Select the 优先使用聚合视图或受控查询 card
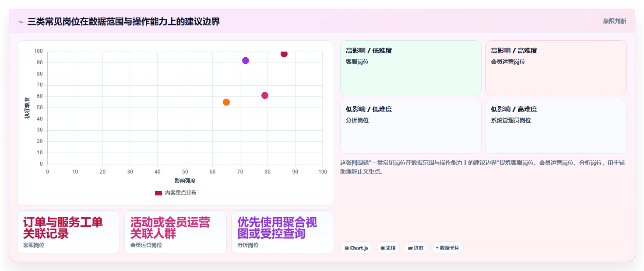This screenshot has height=271, width=644. [x=282, y=232]
